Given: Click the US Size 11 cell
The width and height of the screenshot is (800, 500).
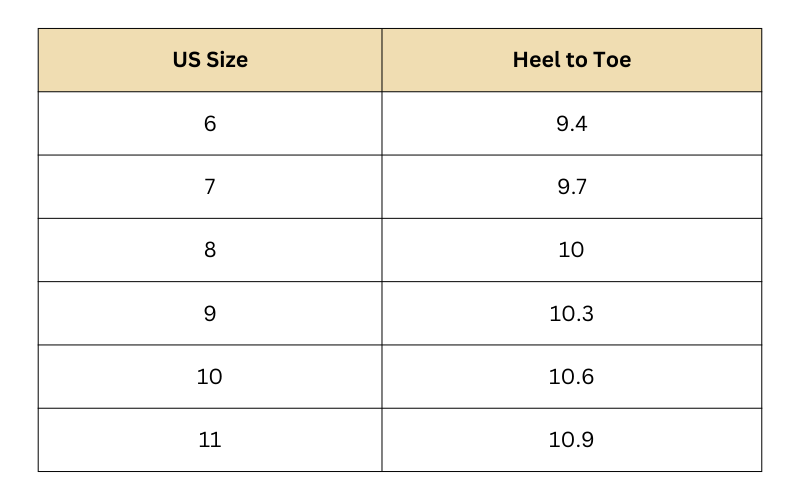Looking at the screenshot, I should (x=210, y=440).
